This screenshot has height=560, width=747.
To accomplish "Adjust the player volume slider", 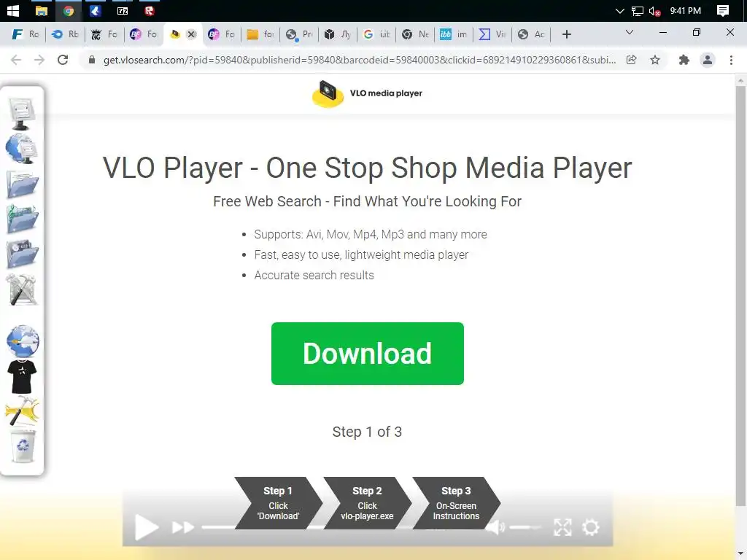I will 525,527.
